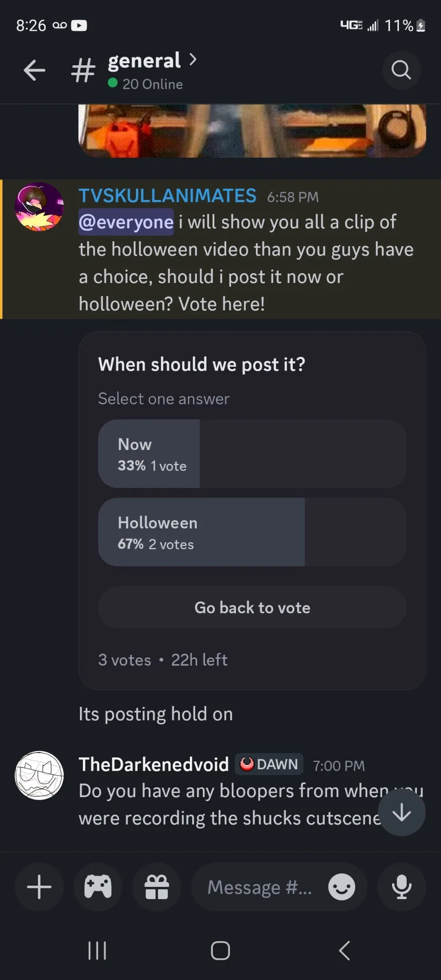
Task: Select the "Now" poll answer
Action: click(x=252, y=453)
